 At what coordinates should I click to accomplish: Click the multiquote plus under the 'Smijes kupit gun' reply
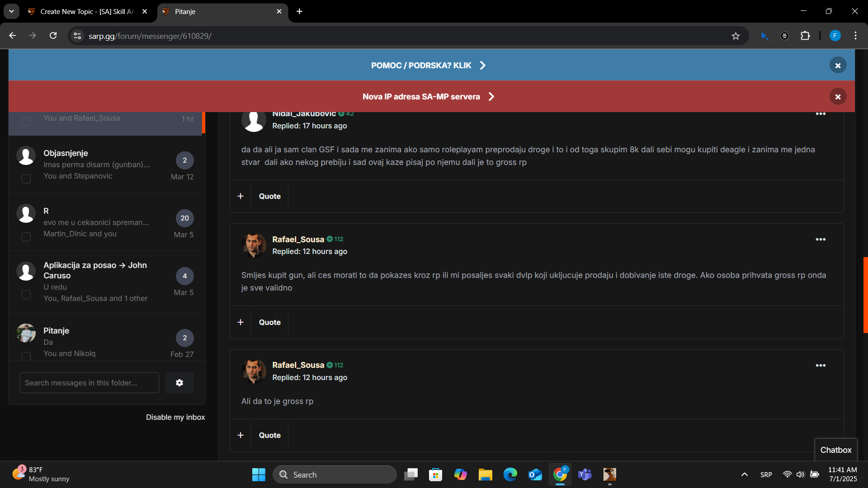241,322
